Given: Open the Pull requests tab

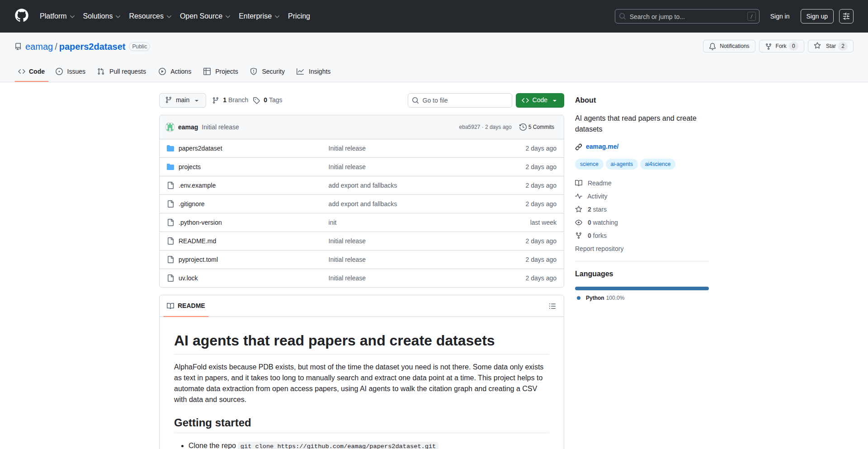Looking at the screenshot, I should 122,71.
